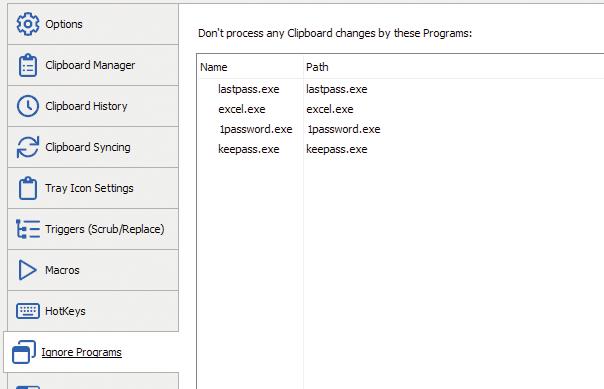Open the Clipboard Manager tab

pos(93,65)
